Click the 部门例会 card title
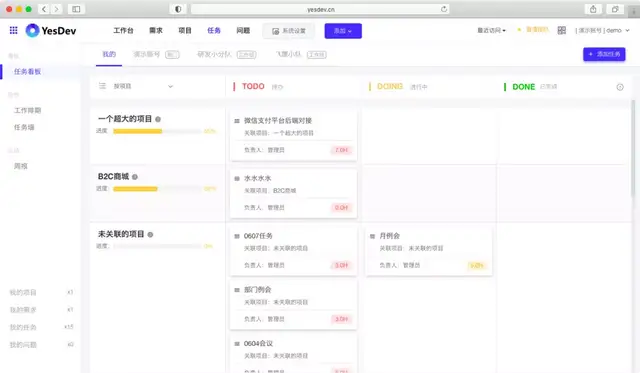This screenshot has height=373, width=640. coord(258,290)
